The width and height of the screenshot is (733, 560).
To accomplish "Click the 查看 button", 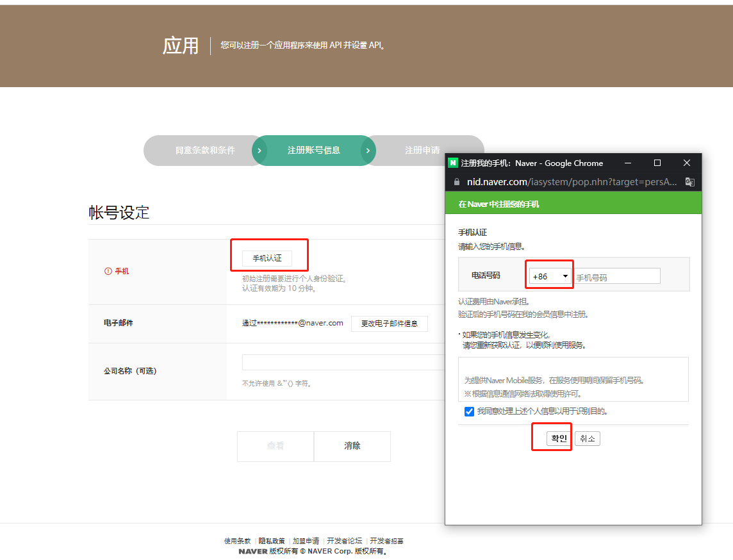I will tap(276, 446).
